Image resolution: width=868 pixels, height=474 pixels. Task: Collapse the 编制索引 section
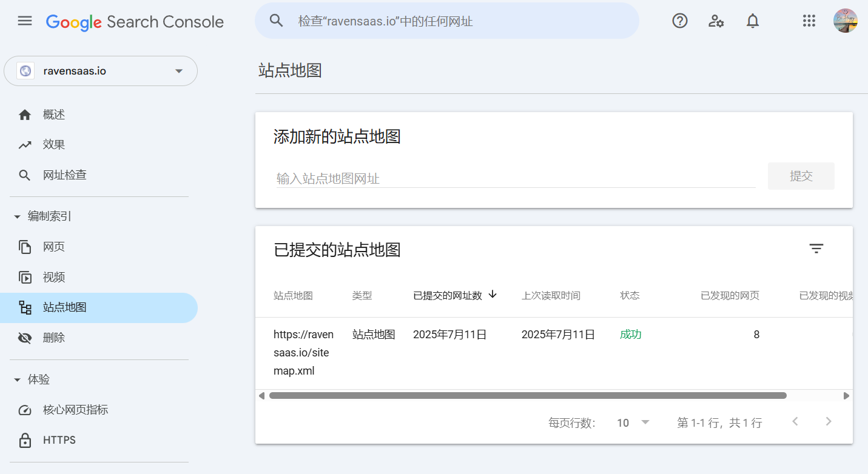(x=42, y=216)
